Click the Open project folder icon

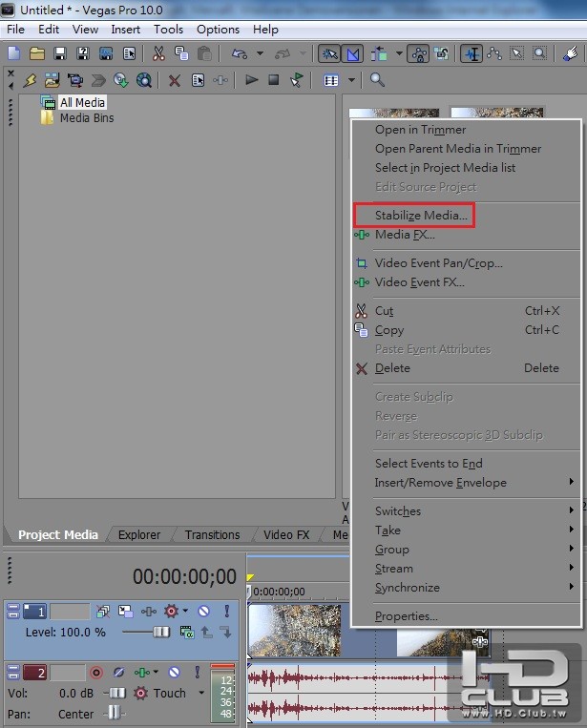37,53
